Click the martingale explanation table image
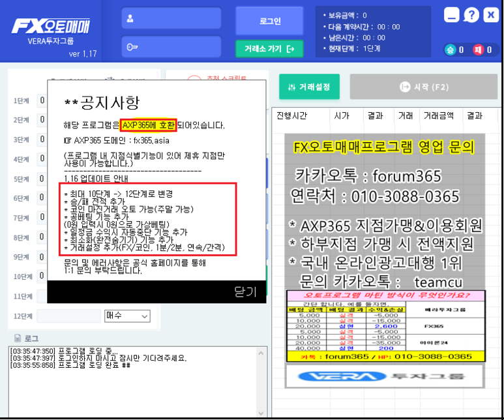 pos(386,326)
